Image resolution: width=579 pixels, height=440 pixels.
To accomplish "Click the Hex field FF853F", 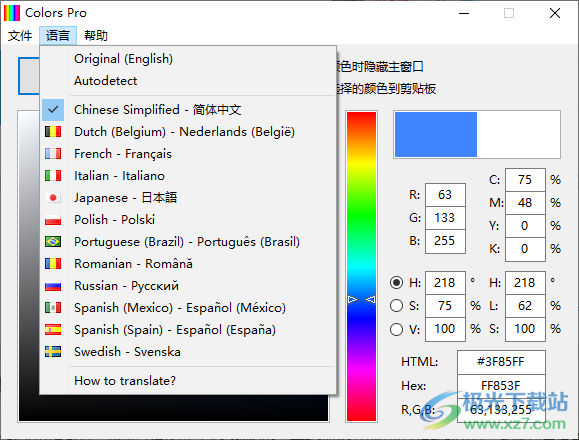I will [501, 386].
